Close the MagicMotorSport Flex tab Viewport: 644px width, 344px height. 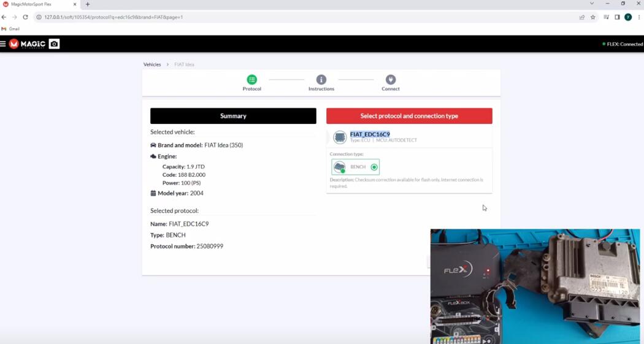click(75, 4)
